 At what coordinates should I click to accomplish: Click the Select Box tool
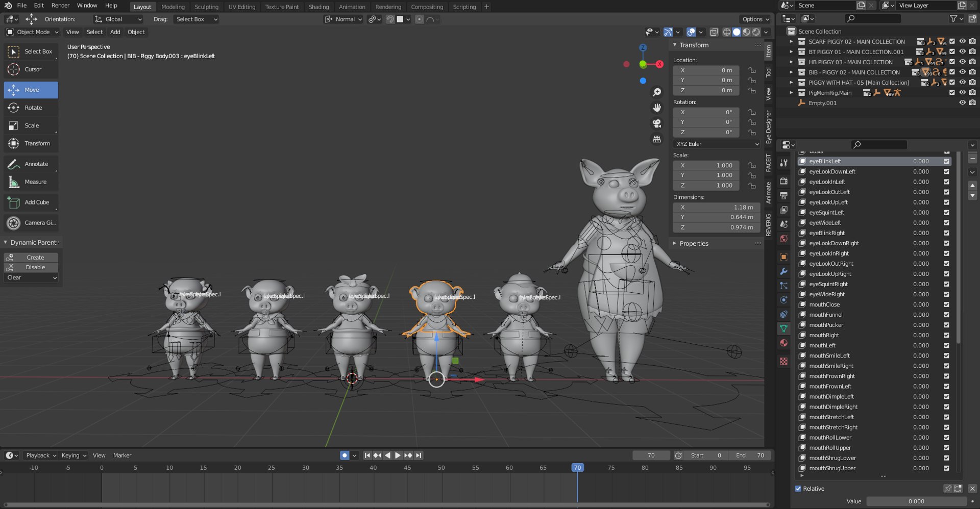click(31, 52)
